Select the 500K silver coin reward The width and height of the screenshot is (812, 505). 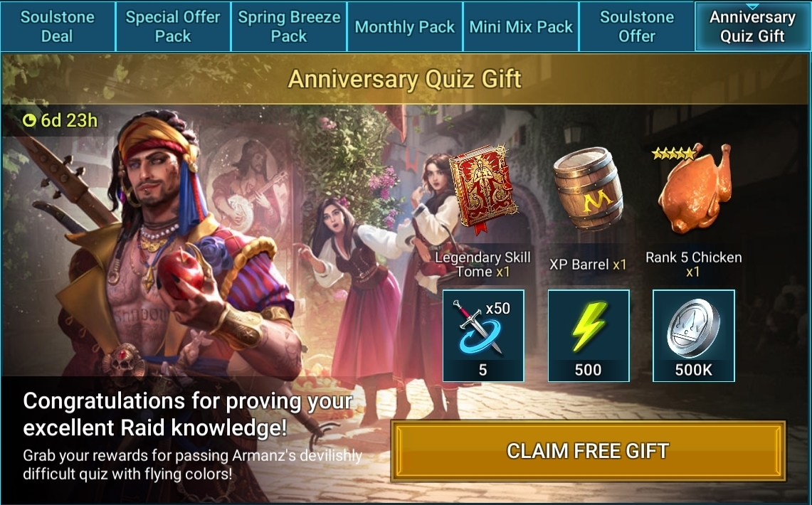click(x=693, y=336)
